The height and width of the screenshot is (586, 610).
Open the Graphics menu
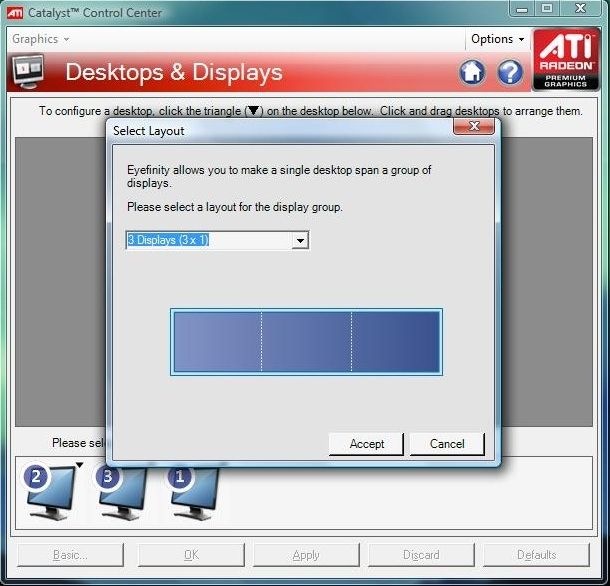pyautogui.click(x=40, y=39)
